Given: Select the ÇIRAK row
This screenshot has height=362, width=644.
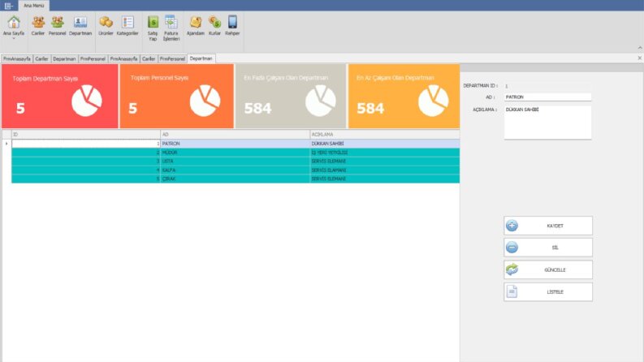Looking at the screenshot, I should [236, 179].
